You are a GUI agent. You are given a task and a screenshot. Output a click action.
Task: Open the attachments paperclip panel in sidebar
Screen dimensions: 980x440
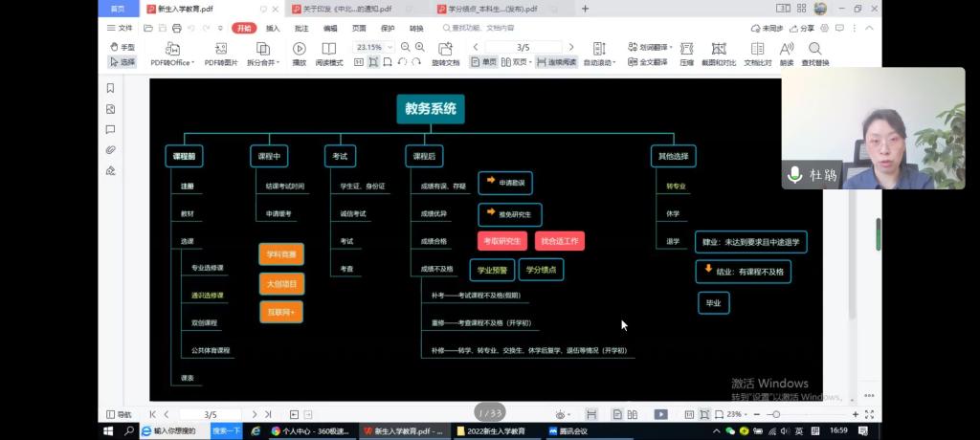point(111,150)
